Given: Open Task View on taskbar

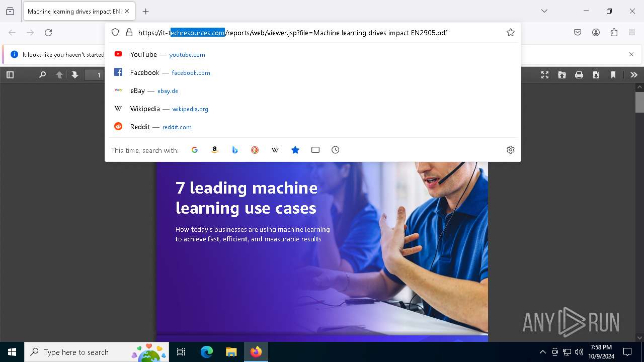Looking at the screenshot, I should [x=181, y=352].
